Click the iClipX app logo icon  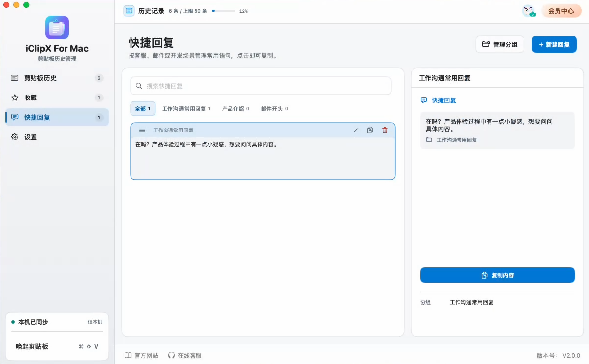point(57,28)
